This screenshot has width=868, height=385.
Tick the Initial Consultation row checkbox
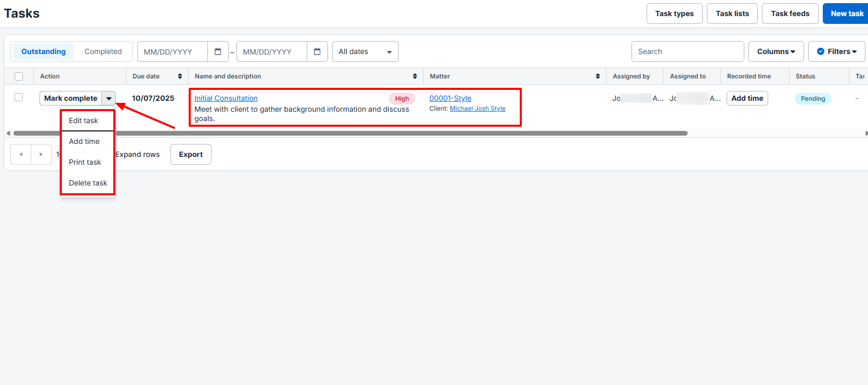point(19,97)
